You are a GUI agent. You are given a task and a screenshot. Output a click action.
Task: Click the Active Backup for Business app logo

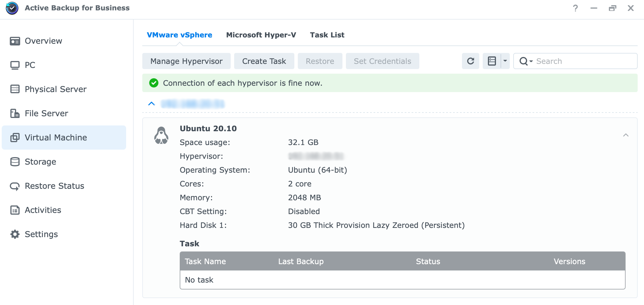[12, 8]
